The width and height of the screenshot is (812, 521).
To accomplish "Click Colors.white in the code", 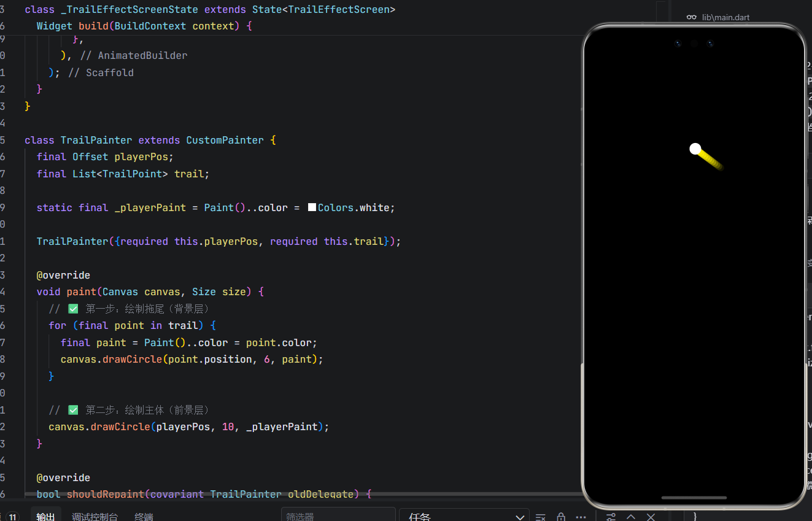I will (354, 207).
